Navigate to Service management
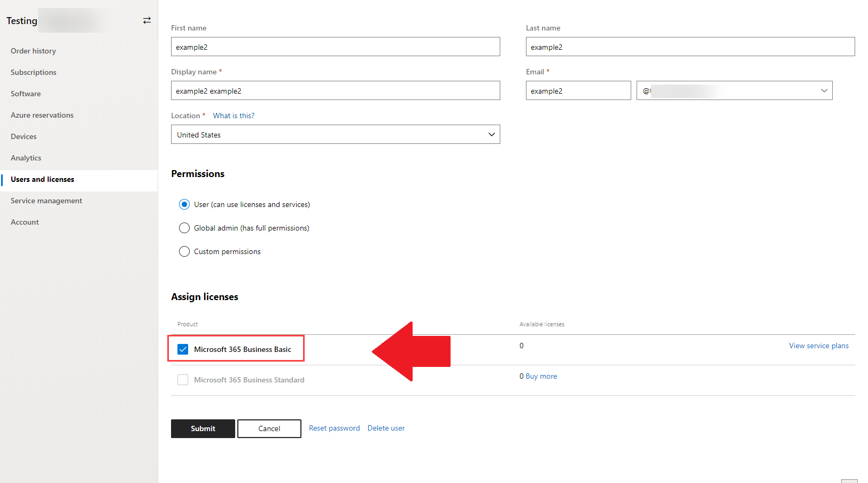The width and height of the screenshot is (868, 483). click(x=46, y=201)
